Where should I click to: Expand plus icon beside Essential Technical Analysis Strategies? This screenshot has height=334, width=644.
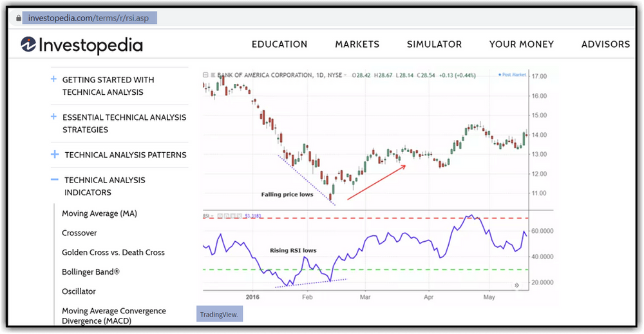[54, 117]
